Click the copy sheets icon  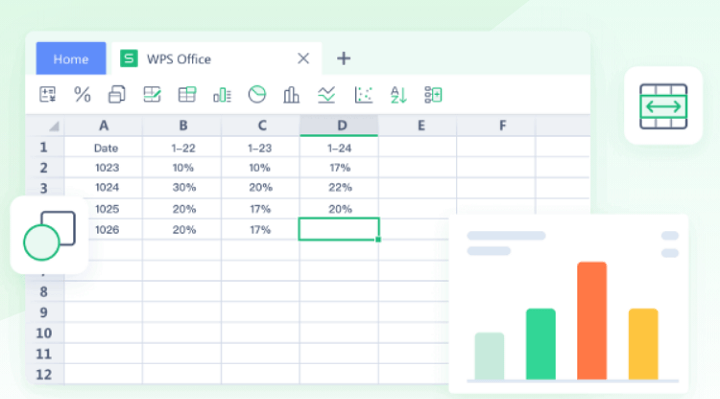point(117,95)
